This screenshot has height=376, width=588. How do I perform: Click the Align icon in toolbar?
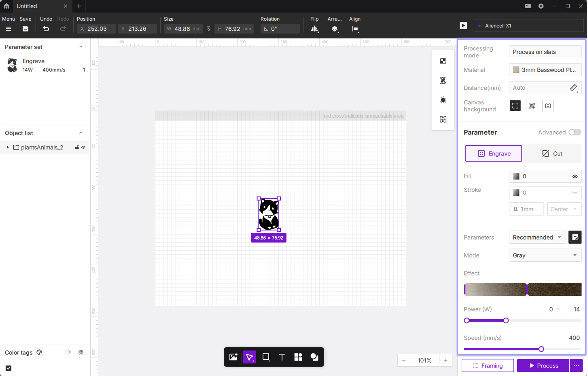point(355,29)
